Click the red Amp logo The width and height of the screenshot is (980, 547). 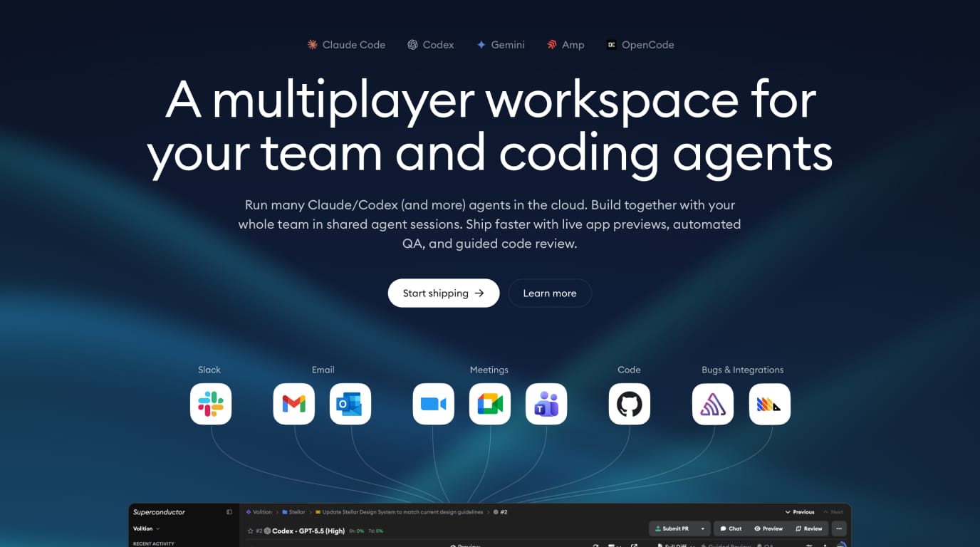[x=552, y=44]
